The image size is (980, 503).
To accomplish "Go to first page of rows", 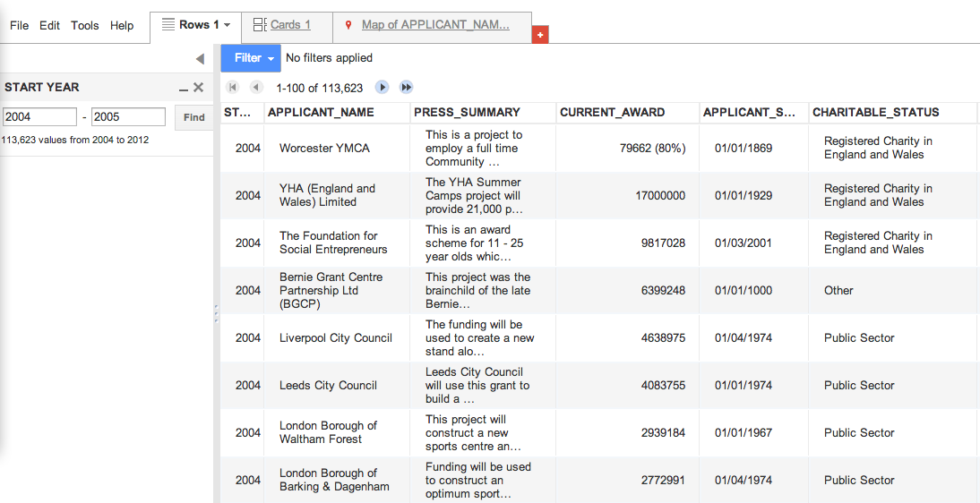I will [233, 88].
